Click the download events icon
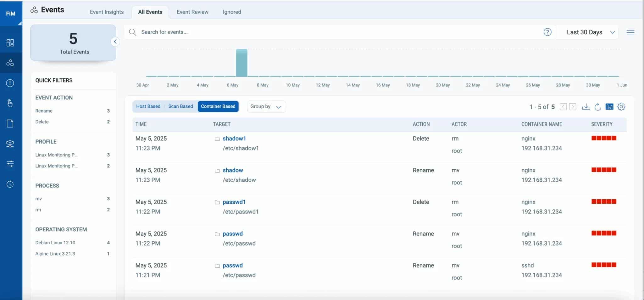Image resolution: width=644 pixels, height=300 pixels. 586,107
